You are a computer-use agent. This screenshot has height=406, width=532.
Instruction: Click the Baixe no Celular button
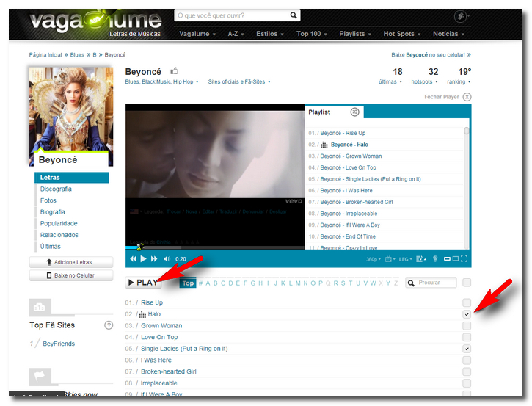click(x=71, y=275)
